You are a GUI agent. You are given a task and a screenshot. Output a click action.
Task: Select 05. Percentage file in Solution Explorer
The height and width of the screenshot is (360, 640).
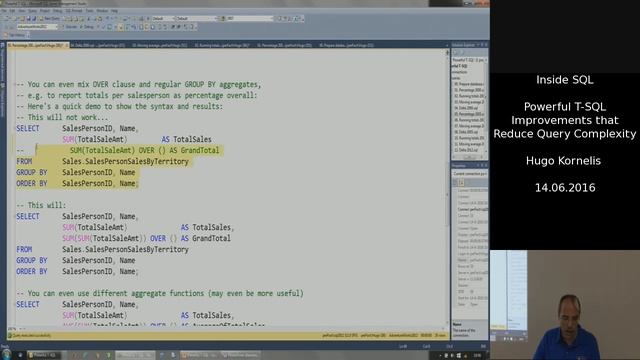pyautogui.click(x=469, y=114)
